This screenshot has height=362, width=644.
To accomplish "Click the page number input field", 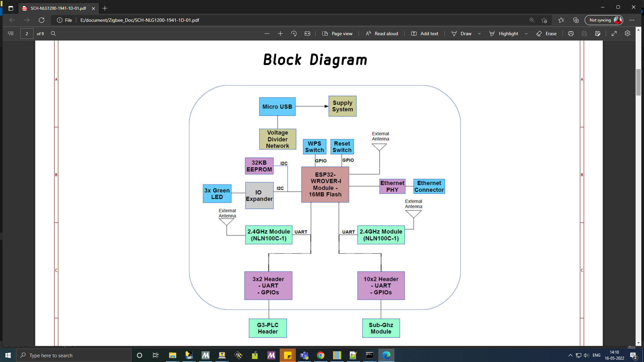I will 27,34.
